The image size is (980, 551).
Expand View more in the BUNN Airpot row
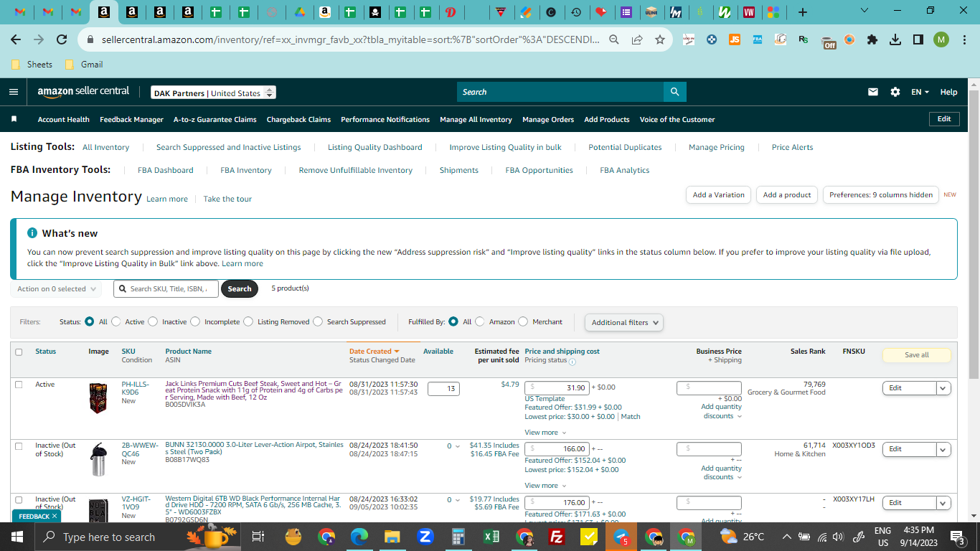point(545,486)
